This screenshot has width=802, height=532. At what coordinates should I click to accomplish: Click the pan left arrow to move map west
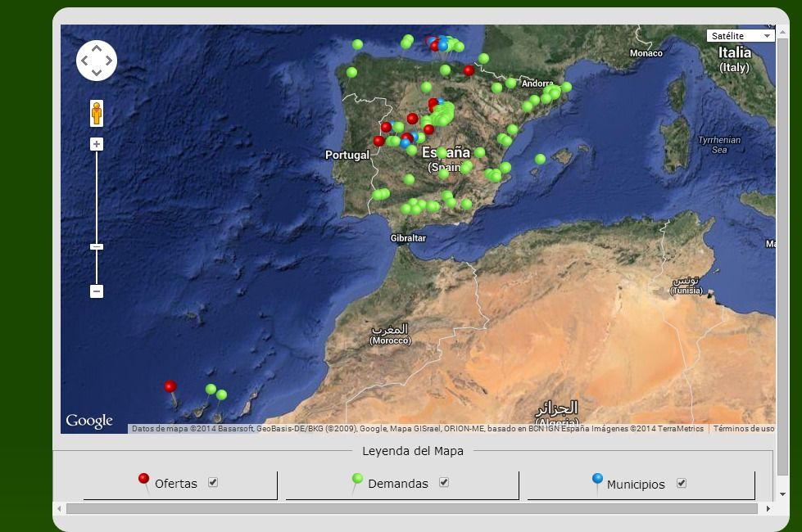[x=85, y=61]
